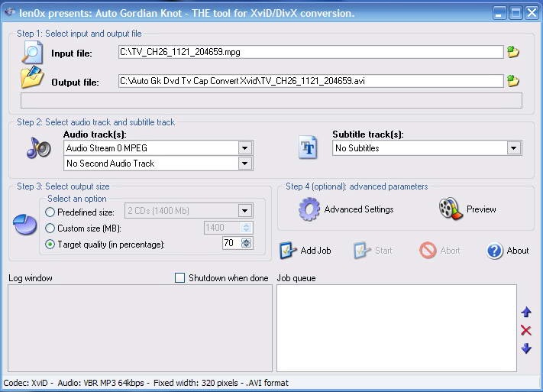Click Preview label

(481, 209)
